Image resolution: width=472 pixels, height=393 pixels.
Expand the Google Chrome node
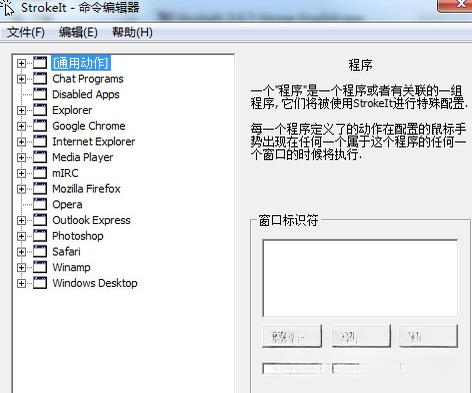click(21, 126)
